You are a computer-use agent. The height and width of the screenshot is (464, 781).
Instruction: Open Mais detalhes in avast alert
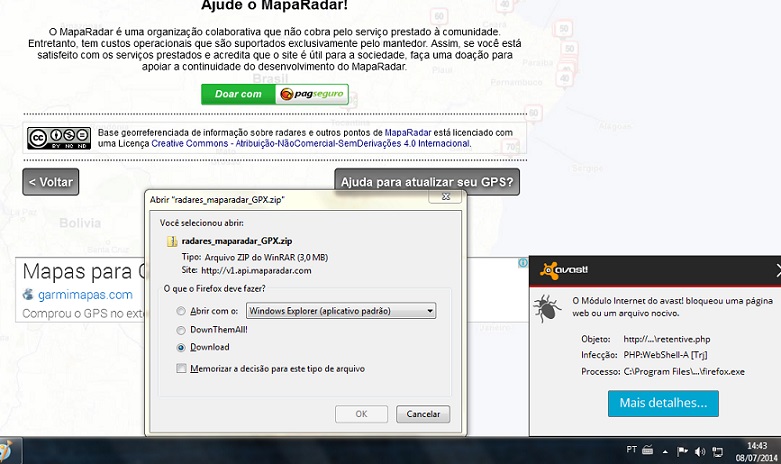click(663, 403)
